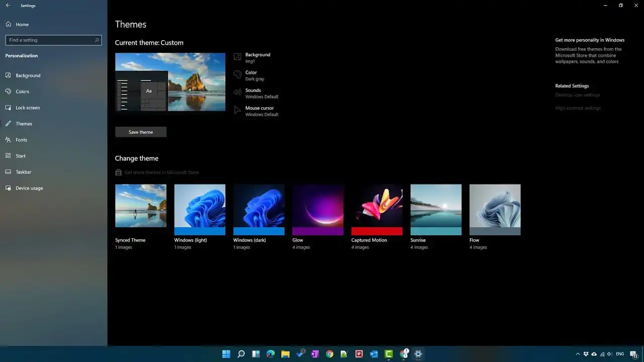Open Desktop icon settings link
Screen dimensions: 644x362
578,95
